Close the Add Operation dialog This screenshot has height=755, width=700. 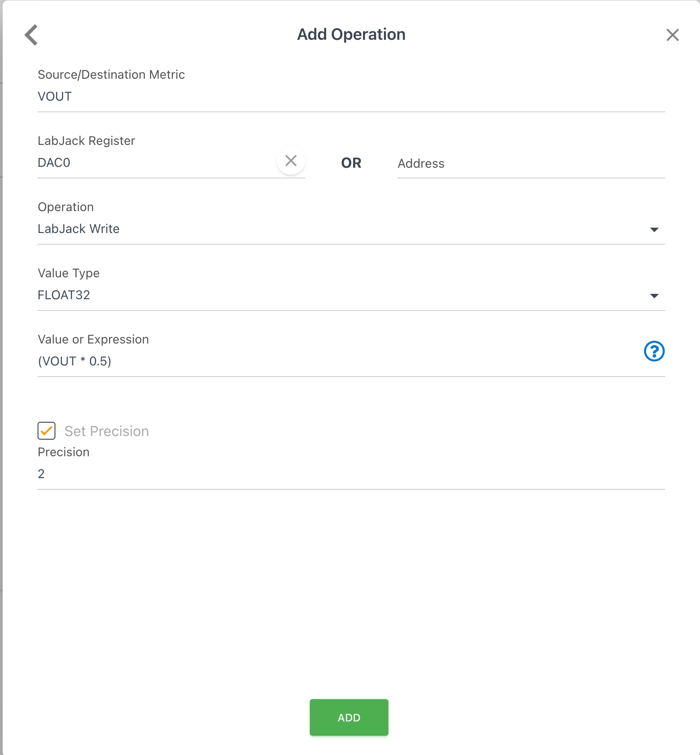tap(672, 35)
